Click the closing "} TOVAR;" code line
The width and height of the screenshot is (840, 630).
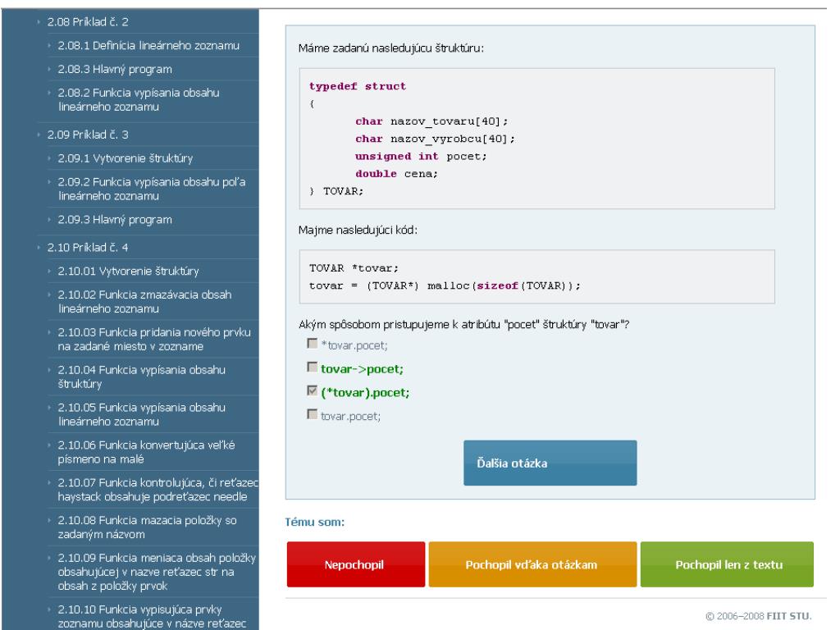(336, 191)
